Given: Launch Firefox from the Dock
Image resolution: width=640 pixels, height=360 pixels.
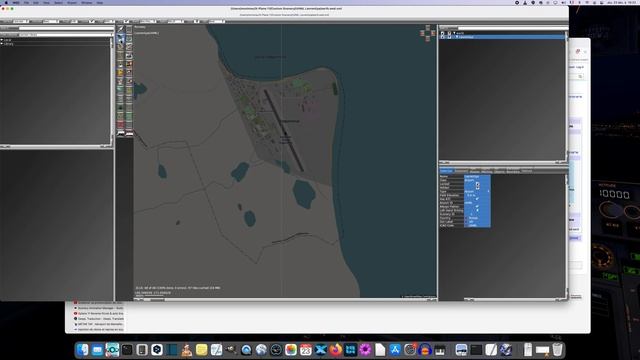Looking at the screenshot, I should point(336,350).
